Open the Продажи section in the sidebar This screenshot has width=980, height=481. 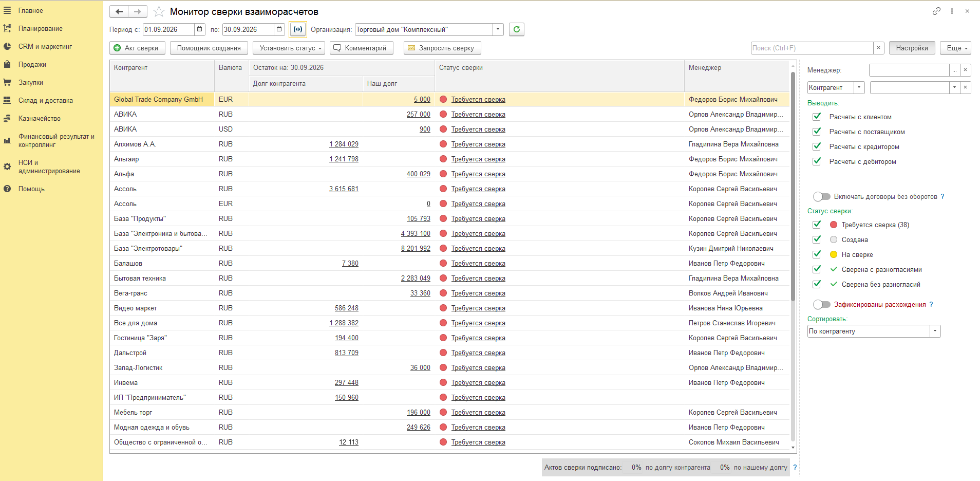tap(32, 64)
